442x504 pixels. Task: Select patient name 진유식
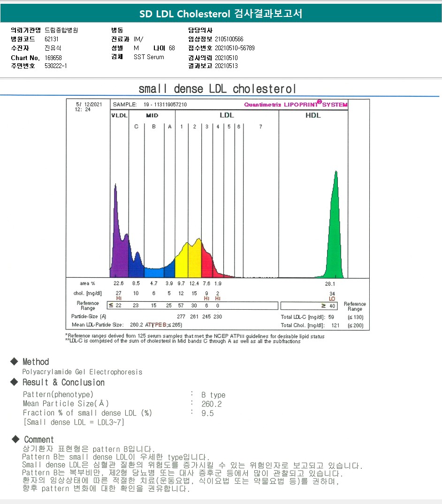tap(53, 48)
